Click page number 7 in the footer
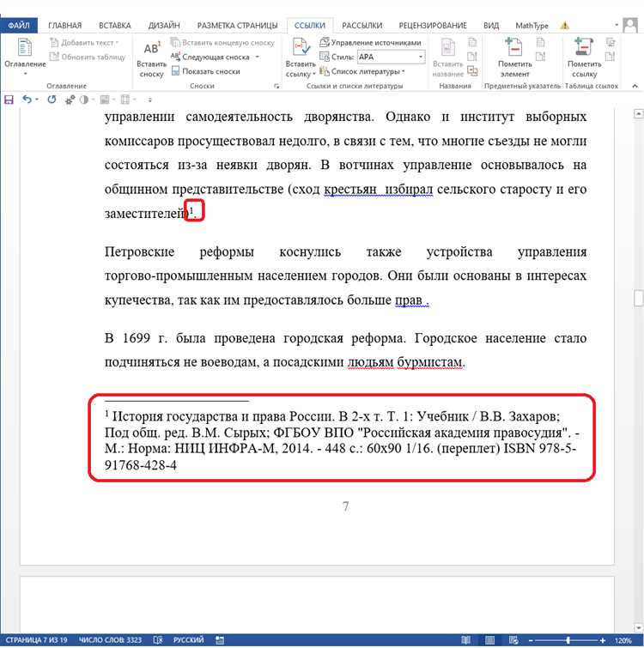 (x=345, y=506)
